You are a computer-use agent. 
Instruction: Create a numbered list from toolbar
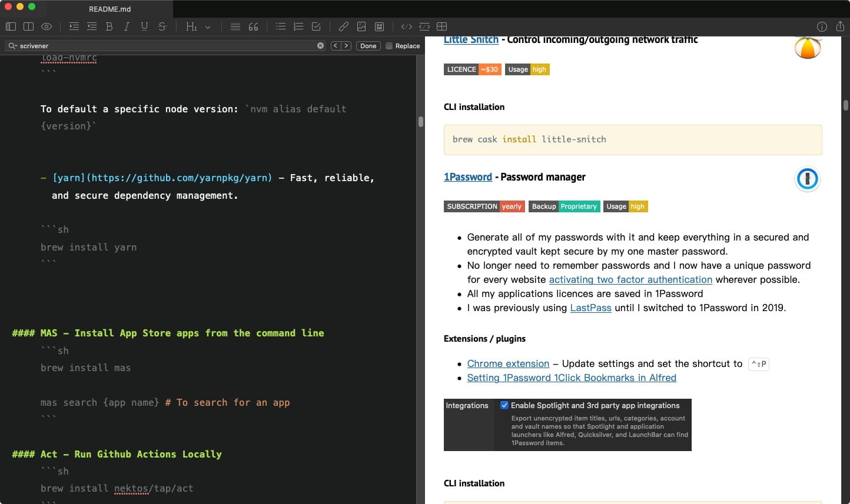298,26
